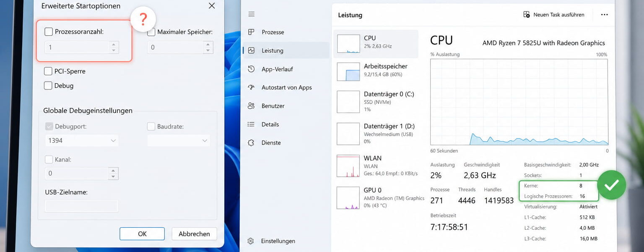
Task: Click the Logische Prozessoren value 16
Action: coord(582,196)
